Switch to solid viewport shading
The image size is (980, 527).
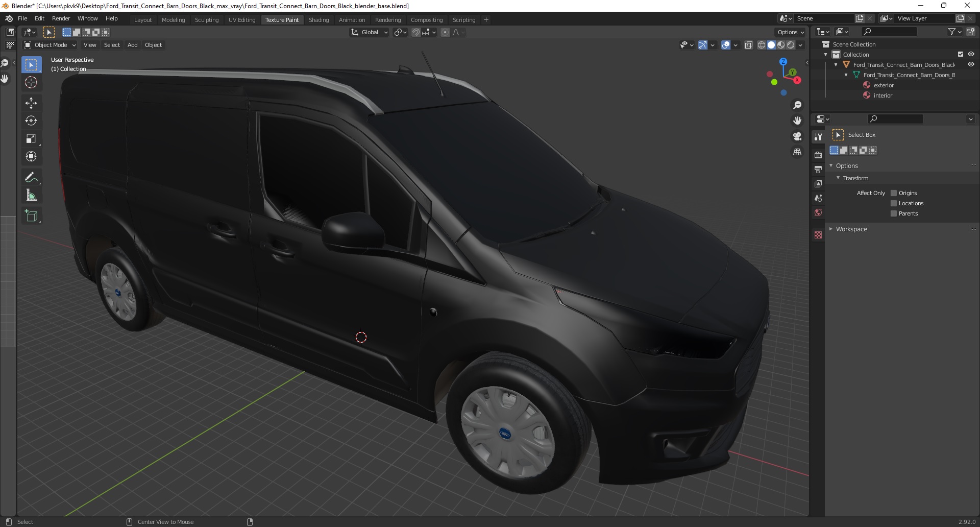[x=771, y=45]
